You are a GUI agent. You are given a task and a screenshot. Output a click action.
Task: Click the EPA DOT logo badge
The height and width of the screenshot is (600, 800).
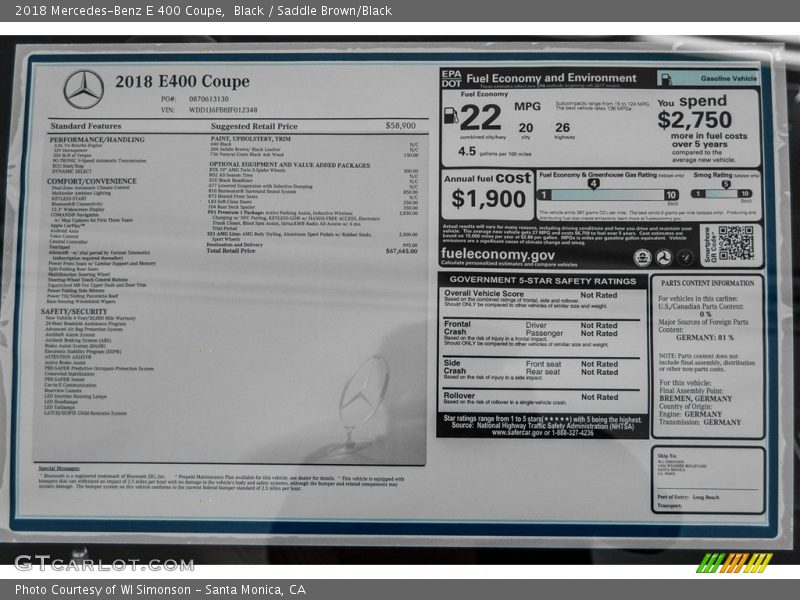coord(452,79)
